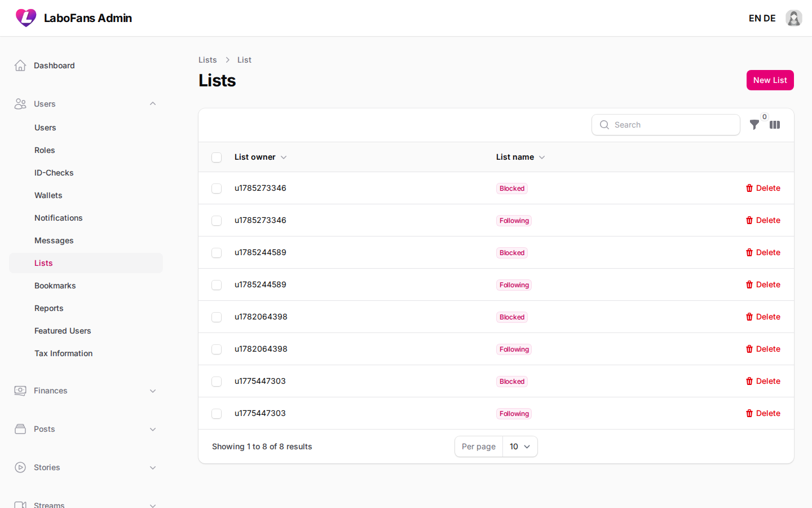
Task: Click LaboFans Admin title text
Action: click(x=88, y=18)
